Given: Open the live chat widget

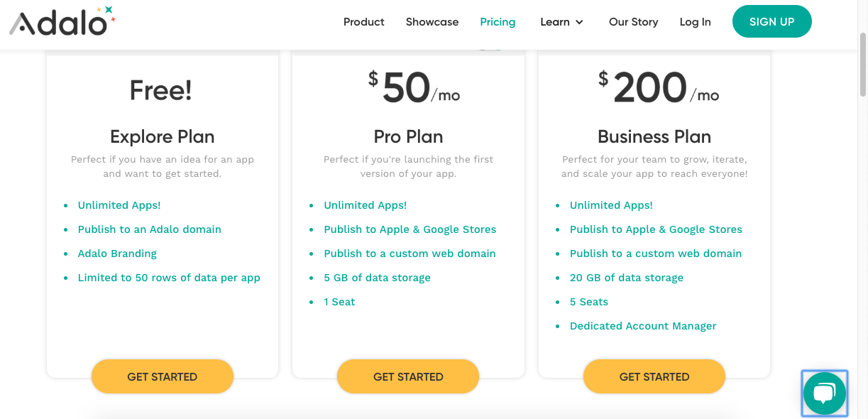Looking at the screenshot, I should (x=824, y=393).
